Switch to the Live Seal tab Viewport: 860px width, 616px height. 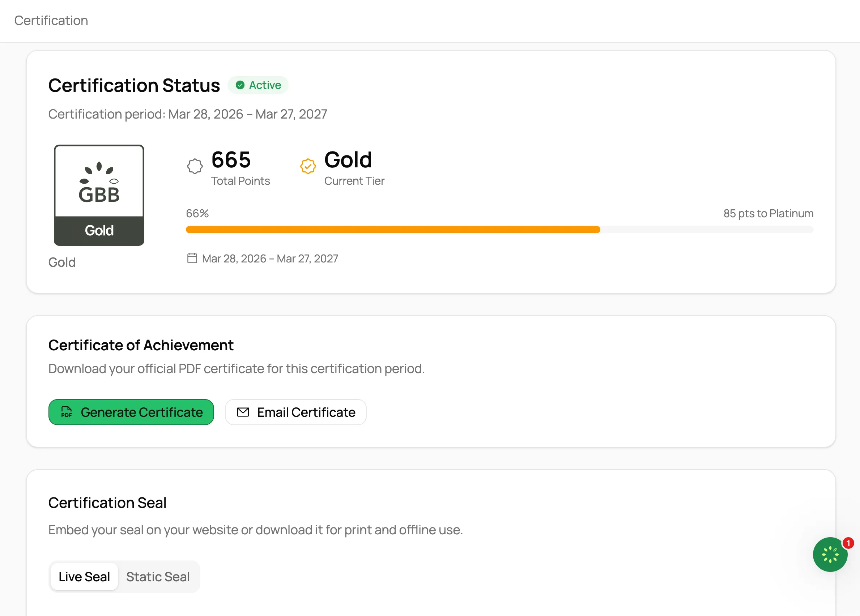84,577
